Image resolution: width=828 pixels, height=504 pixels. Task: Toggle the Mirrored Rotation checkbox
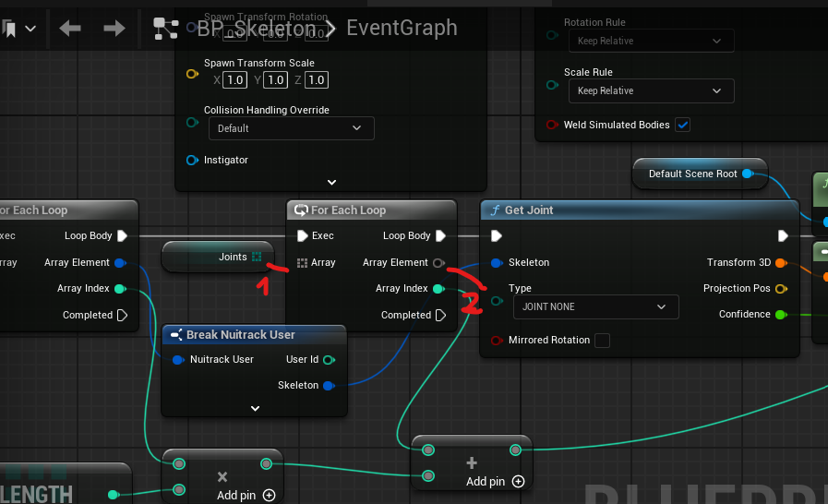tap(602, 341)
